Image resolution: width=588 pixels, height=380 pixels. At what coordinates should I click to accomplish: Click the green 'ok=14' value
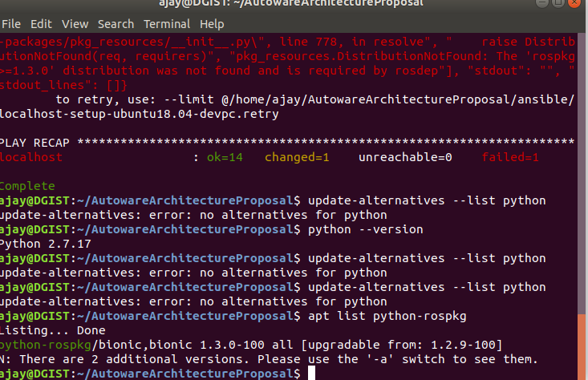click(225, 157)
